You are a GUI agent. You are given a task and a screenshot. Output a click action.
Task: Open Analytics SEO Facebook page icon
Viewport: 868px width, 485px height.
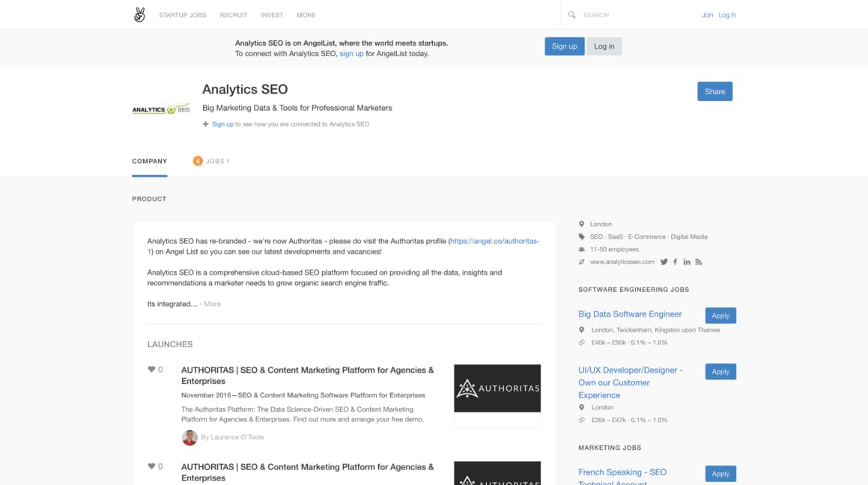click(x=676, y=262)
